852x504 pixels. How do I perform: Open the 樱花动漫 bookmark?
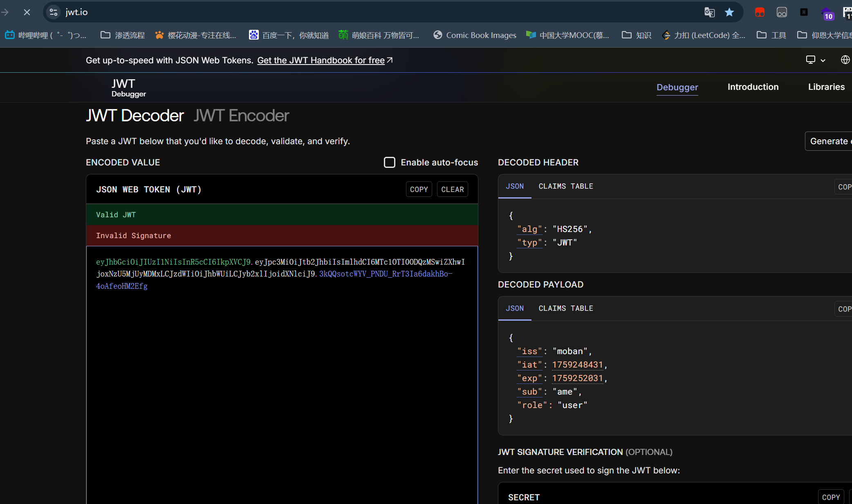[x=195, y=35]
